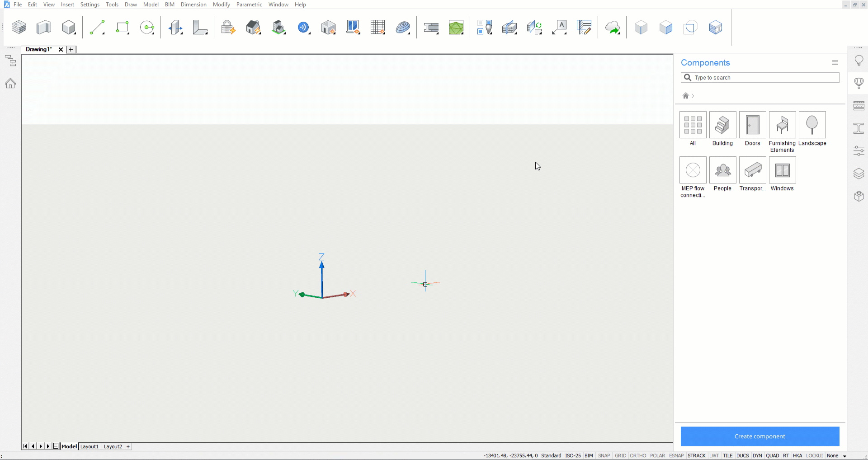Expand the home breadcrumb chevron
This screenshot has height=460, width=868.
(693, 96)
